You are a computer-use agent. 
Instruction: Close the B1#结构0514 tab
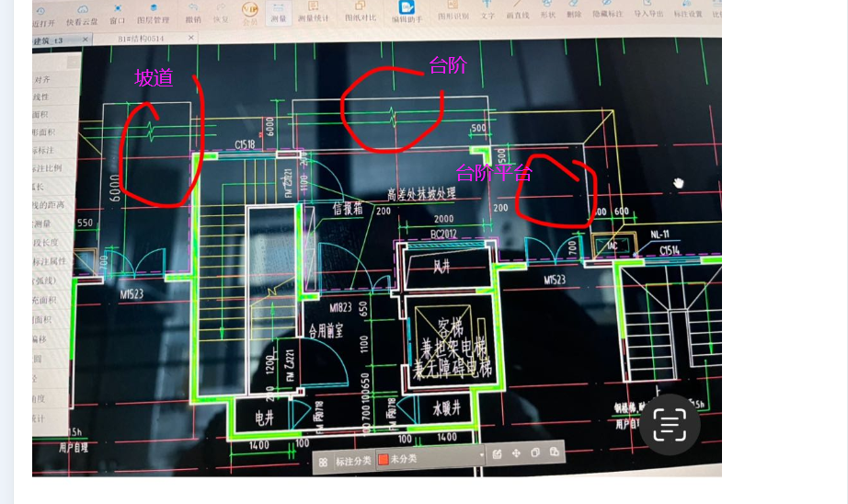pyautogui.click(x=191, y=38)
